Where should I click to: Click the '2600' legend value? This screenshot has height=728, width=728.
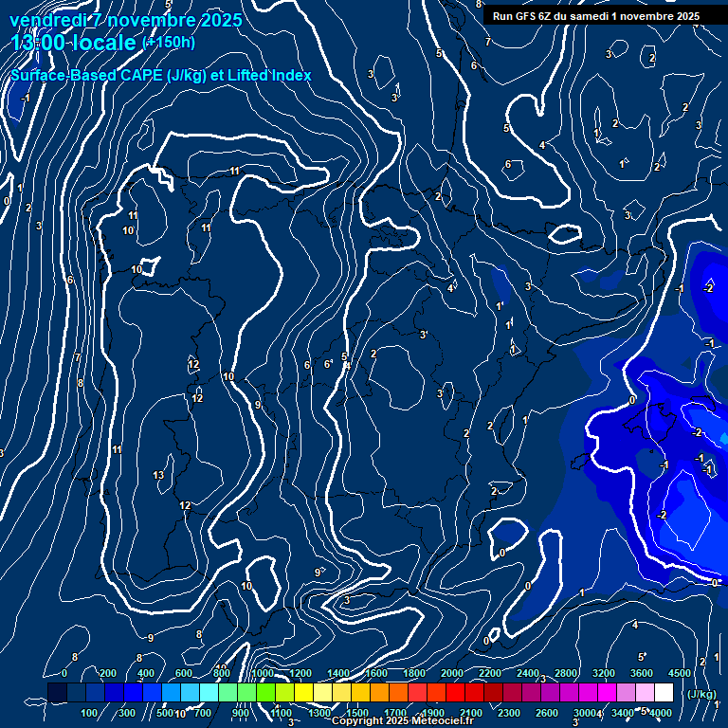[546, 713]
